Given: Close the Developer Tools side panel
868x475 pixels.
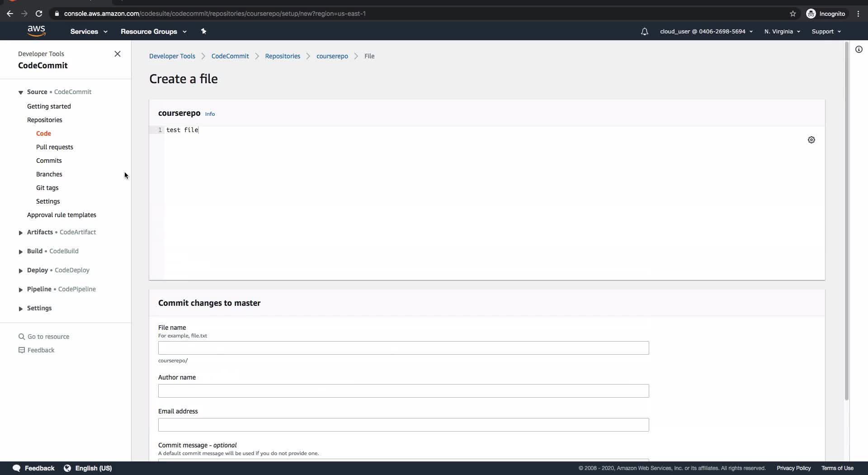Looking at the screenshot, I should click(x=118, y=54).
